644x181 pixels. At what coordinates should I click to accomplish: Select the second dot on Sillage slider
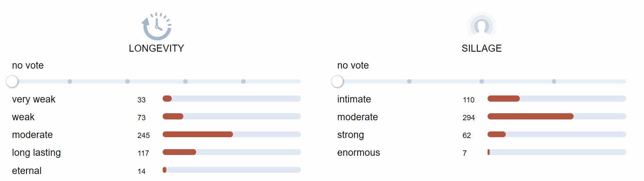click(x=409, y=81)
